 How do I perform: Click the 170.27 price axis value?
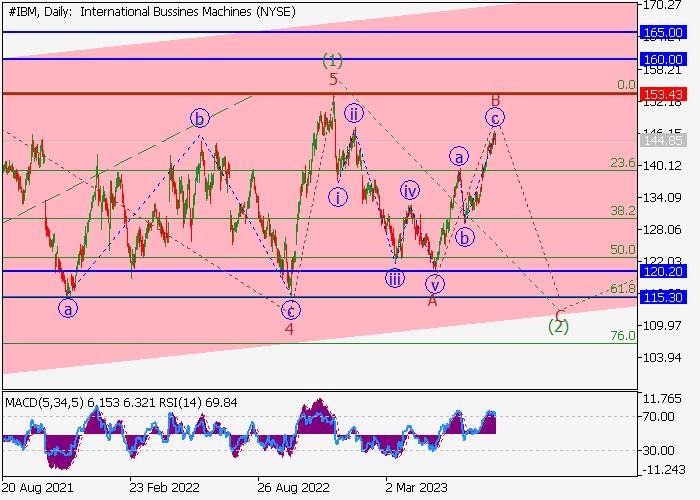coord(662,5)
